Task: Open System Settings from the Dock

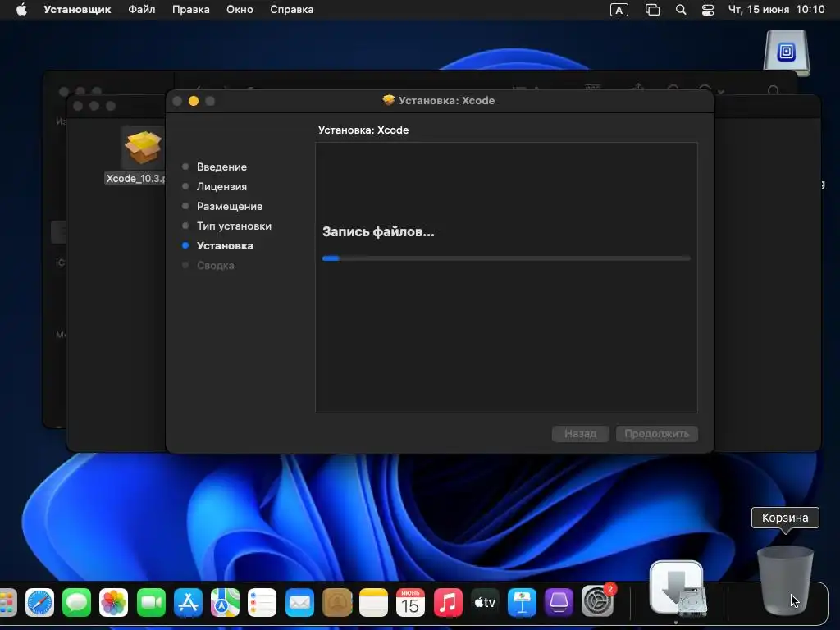Action: coord(597,602)
